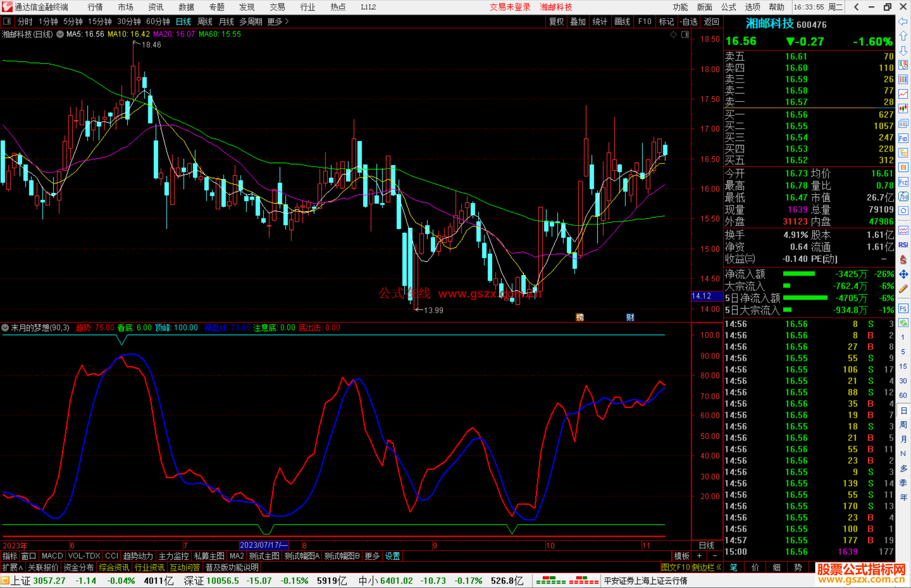Toggle the 末月的梦想 indicator circle button

tap(5, 328)
